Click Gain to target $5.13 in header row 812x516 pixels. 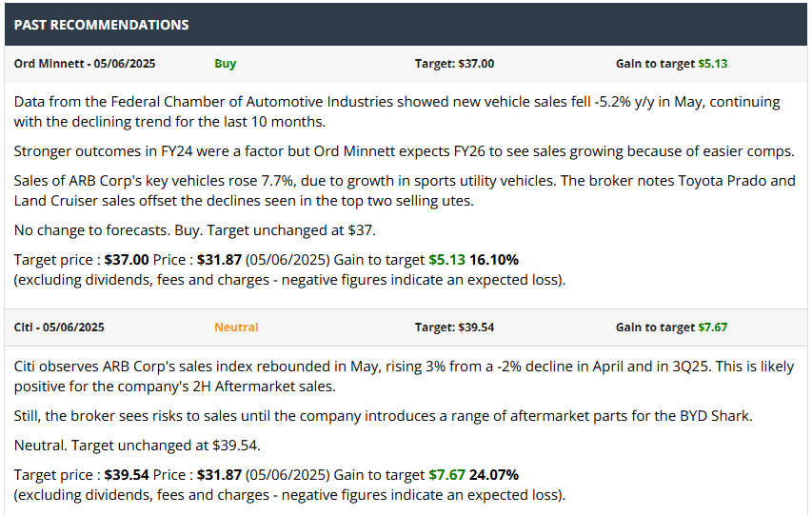(671, 64)
